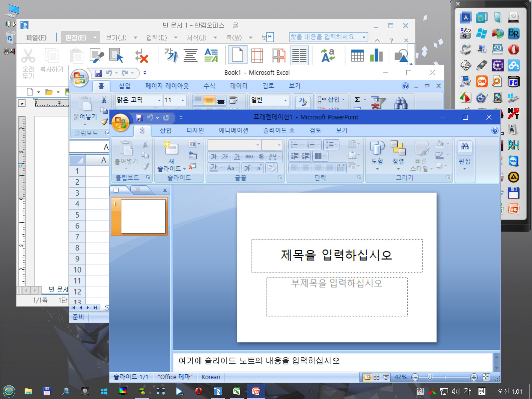This screenshot has width=532, height=399.
Task: Click Cut scissors icon in Hancom toolbar
Action: pos(28,56)
